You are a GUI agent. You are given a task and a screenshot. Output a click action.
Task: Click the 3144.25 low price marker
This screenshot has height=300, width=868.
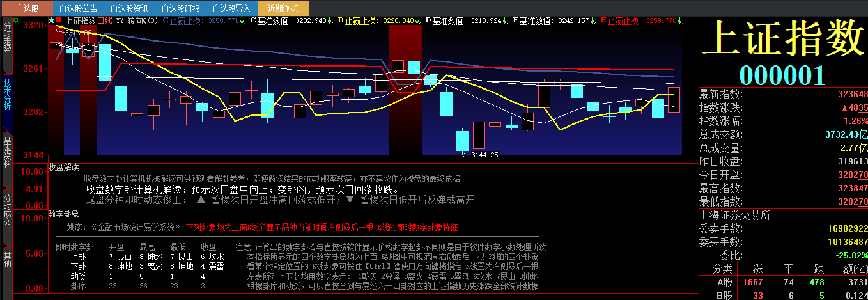click(484, 154)
